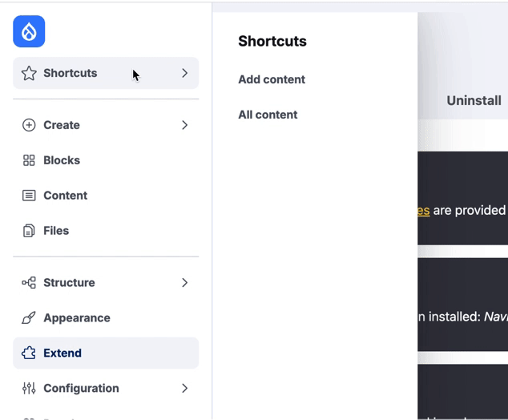The width and height of the screenshot is (508, 420).
Task: Click the Structure hierarchy icon
Action: point(29,283)
